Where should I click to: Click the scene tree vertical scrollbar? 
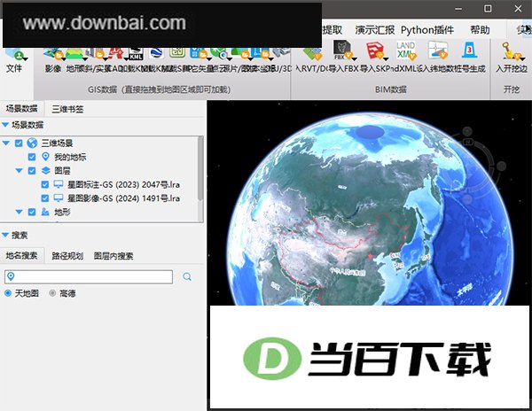[x=200, y=168]
